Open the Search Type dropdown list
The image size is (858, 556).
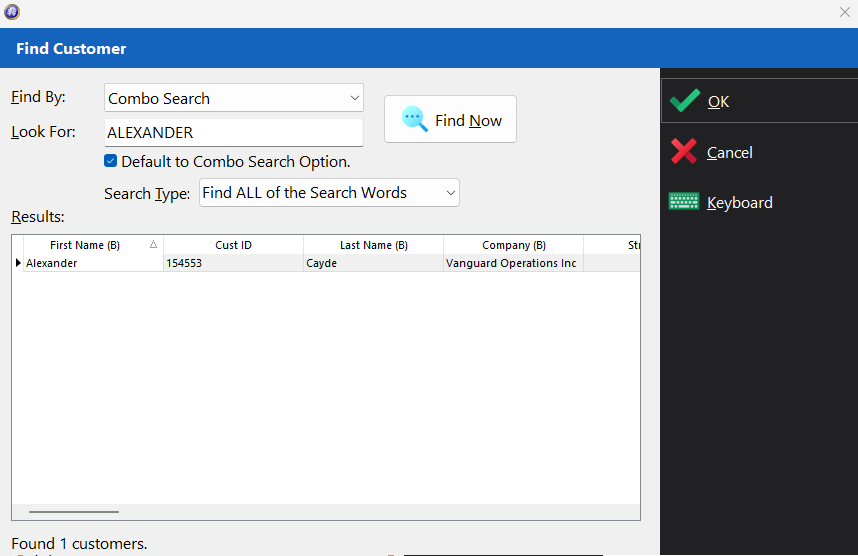[x=450, y=193]
